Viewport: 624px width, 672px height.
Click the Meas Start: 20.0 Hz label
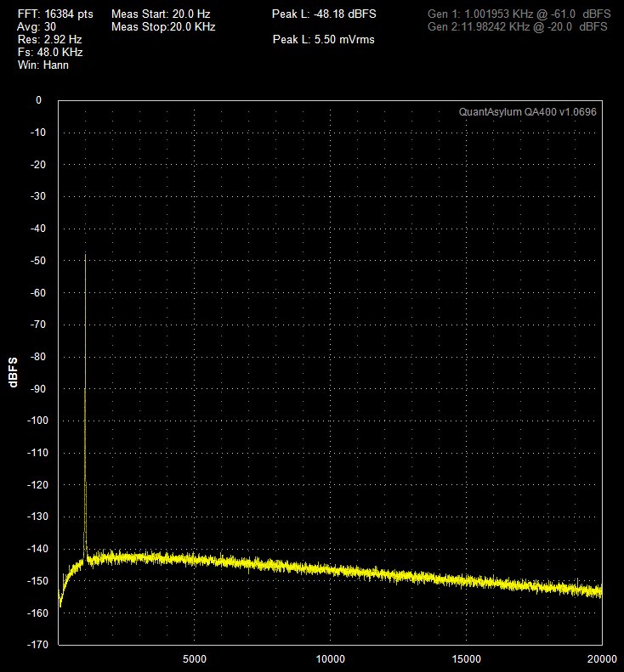coord(161,14)
